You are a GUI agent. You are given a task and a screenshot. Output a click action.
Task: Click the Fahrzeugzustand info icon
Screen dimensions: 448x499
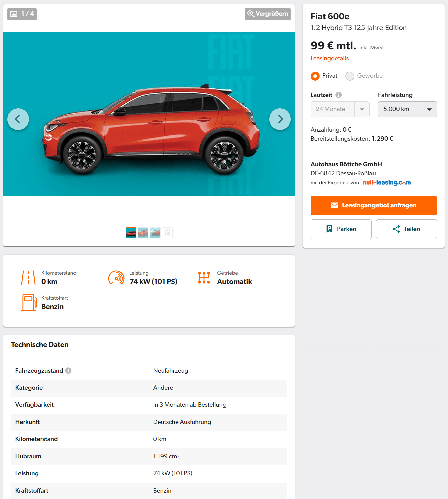[x=68, y=371]
